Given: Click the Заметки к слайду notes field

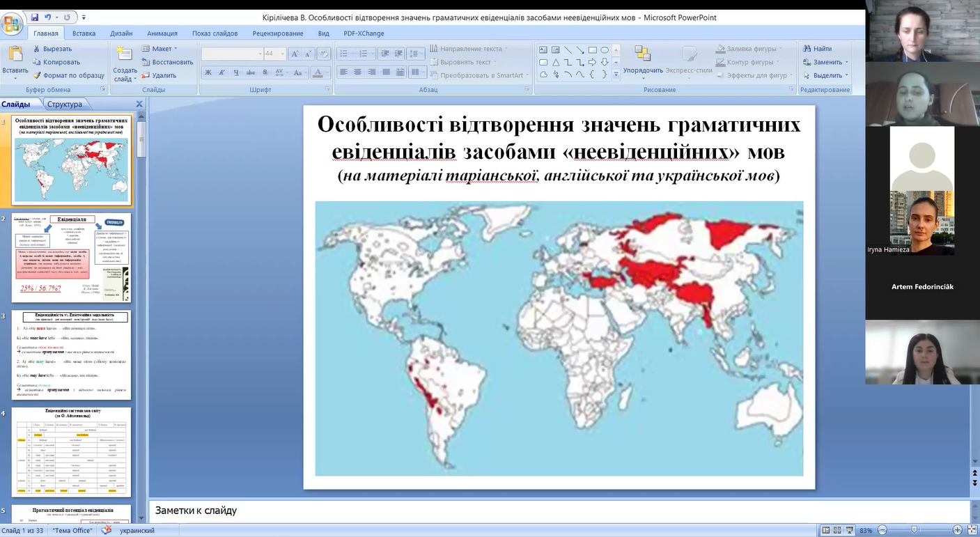Looking at the screenshot, I should click(x=559, y=511).
